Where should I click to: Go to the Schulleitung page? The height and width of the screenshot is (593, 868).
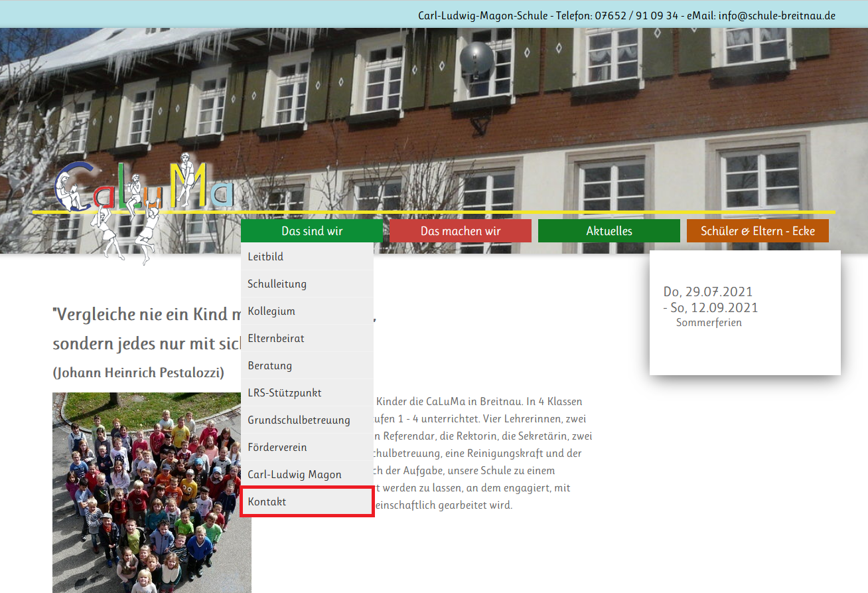click(277, 284)
